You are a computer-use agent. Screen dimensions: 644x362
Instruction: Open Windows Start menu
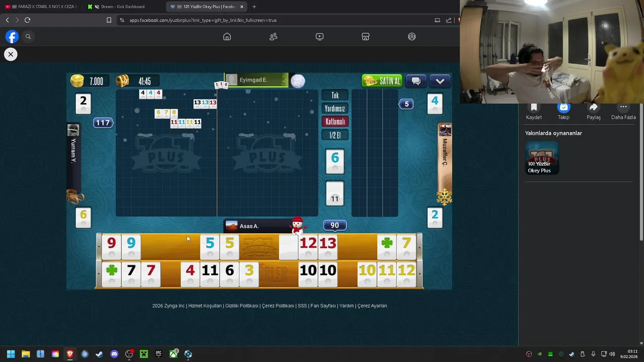tap(11, 354)
